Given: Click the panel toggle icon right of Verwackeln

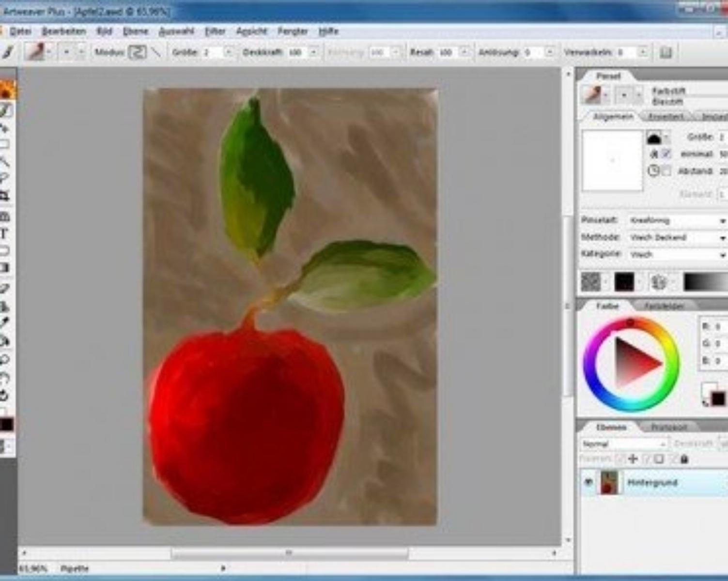Looking at the screenshot, I should (x=666, y=52).
